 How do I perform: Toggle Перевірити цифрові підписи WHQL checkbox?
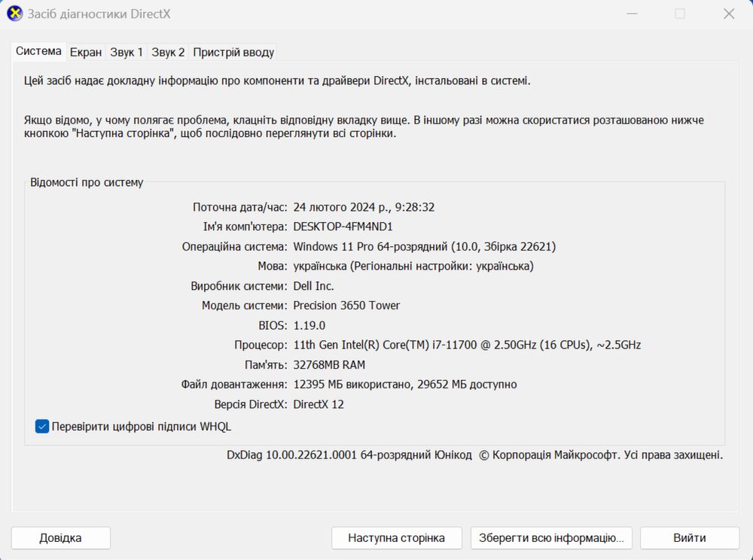tap(41, 426)
